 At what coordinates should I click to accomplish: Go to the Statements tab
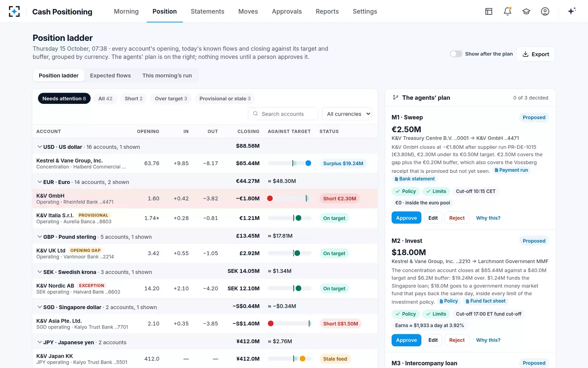pos(207,11)
